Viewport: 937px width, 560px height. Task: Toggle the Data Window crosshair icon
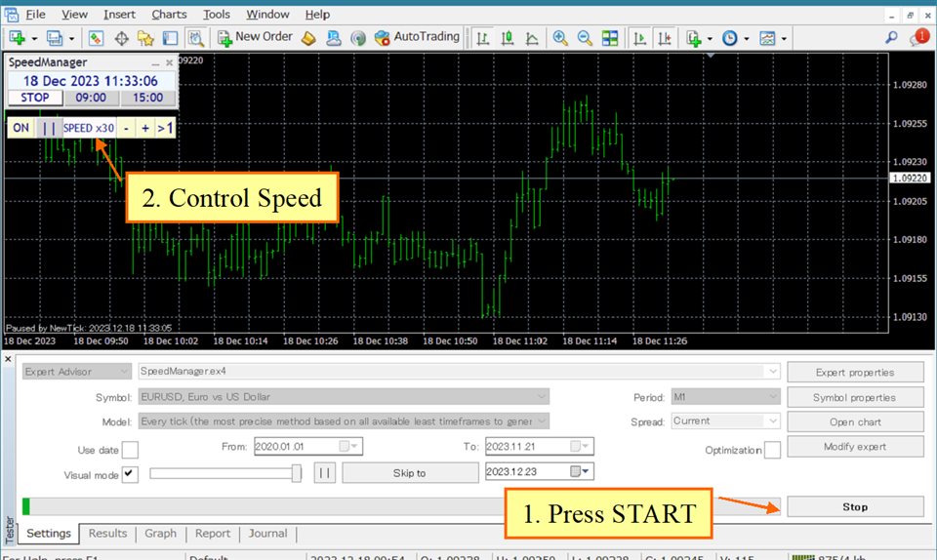[121, 38]
